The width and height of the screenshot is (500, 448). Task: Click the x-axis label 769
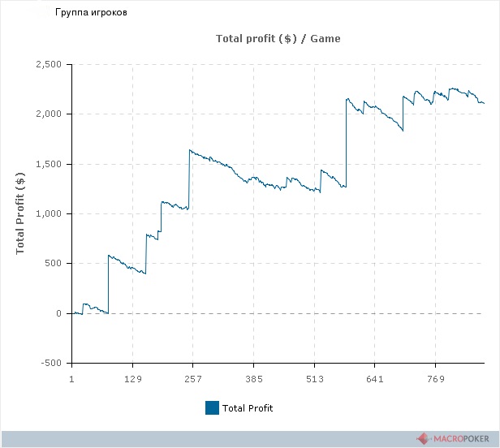pyautogui.click(x=436, y=379)
